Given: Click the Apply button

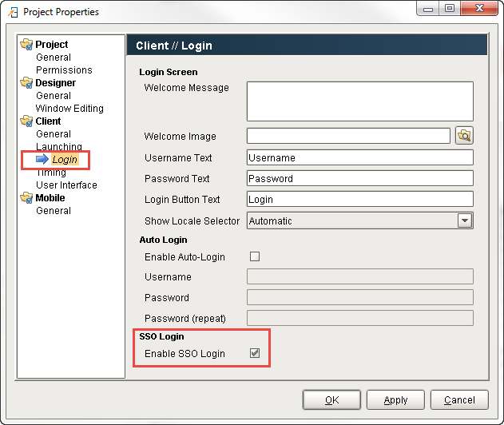Looking at the screenshot, I should pos(395,400).
